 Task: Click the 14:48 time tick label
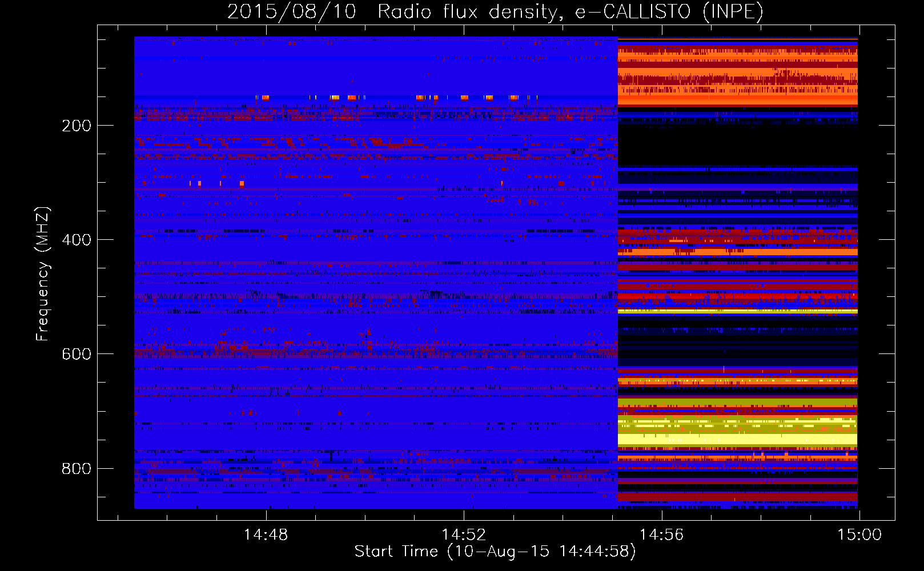point(266,534)
